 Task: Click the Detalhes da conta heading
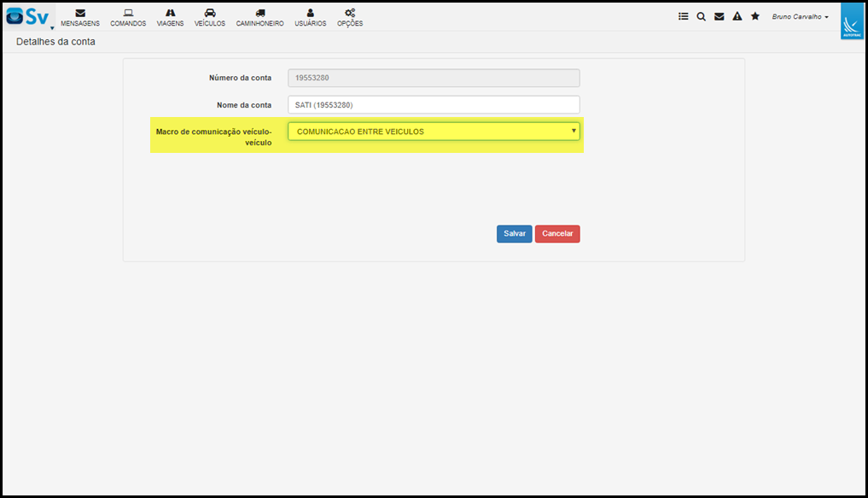coord(55,42)
